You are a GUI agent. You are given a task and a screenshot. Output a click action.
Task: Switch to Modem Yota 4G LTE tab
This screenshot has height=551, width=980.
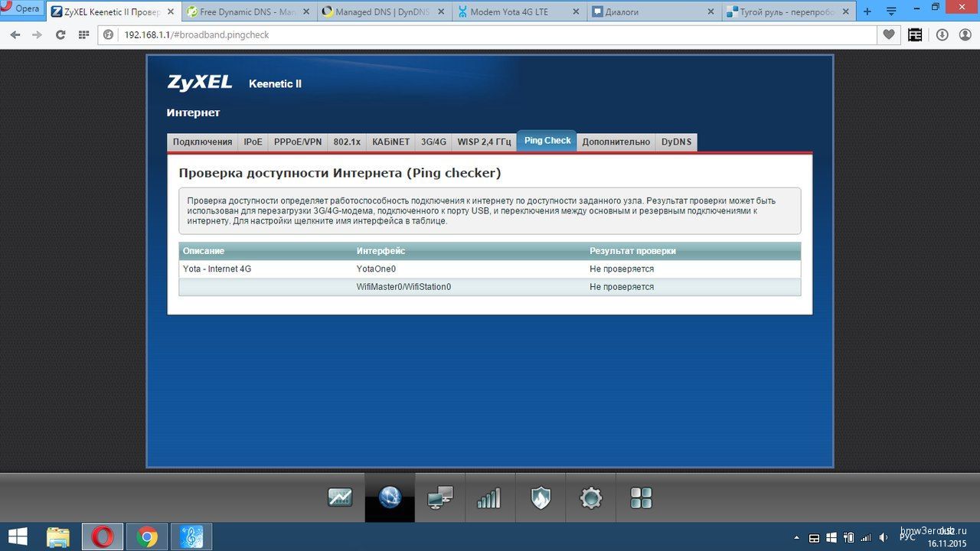pyautogui.click(x=519, y=12)
